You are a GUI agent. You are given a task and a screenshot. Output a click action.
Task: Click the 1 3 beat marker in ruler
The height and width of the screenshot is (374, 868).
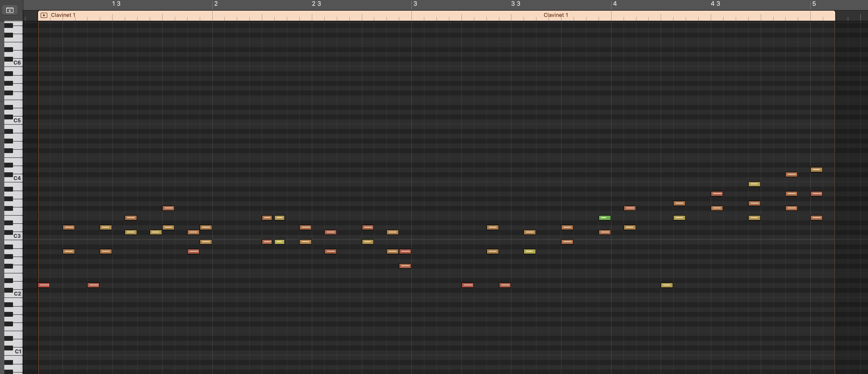(116, 4)
